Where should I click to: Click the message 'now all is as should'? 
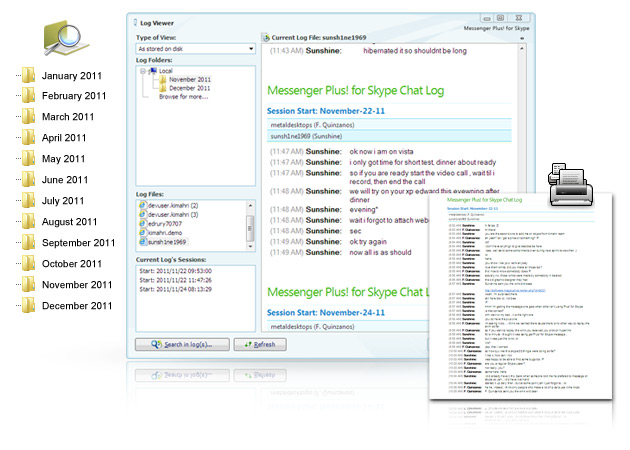tap(380, 252)
